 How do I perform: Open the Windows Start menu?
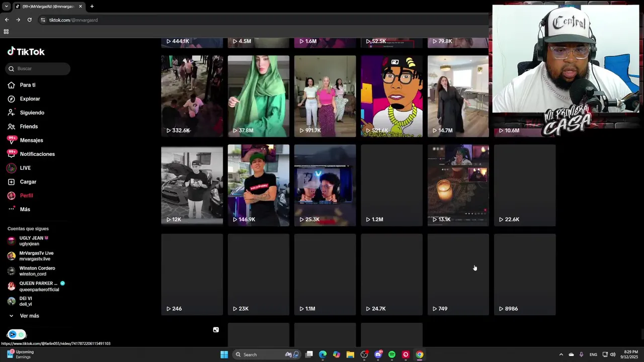tap(224, 354)
